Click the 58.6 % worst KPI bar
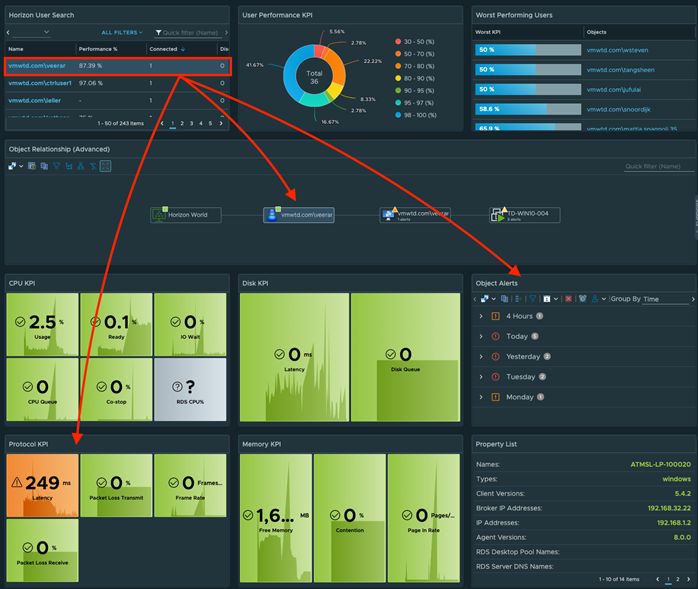This screenshot has height=589, width=698. (528, 109)
